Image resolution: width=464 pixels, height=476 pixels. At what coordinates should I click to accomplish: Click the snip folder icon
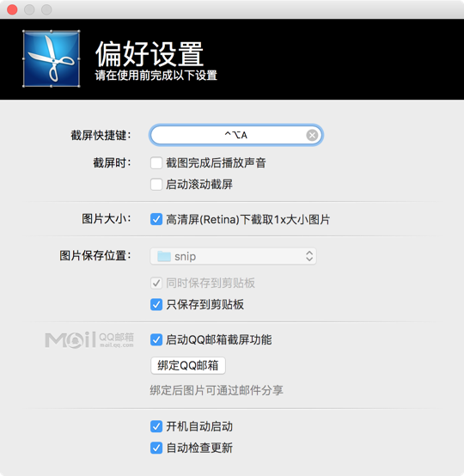[x=164, y=256]
